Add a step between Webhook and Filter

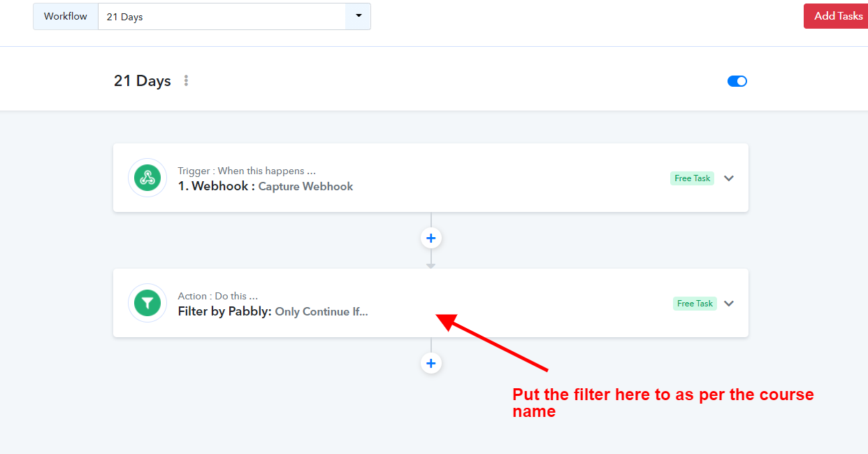tap(431, 239)
